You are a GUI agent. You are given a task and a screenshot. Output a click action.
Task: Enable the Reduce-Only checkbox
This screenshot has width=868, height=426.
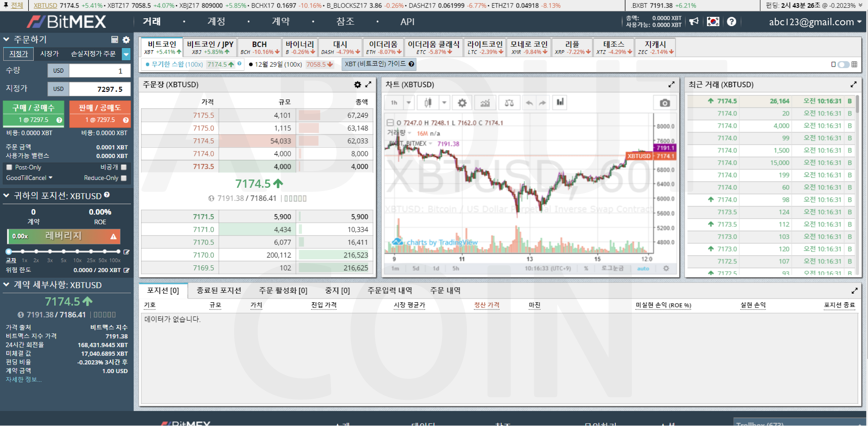pos(124,178)
